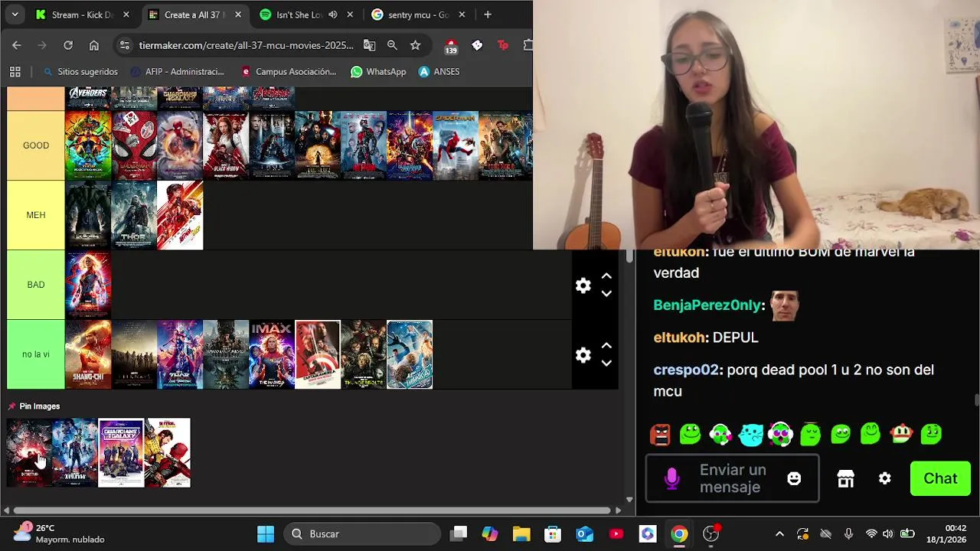Viewport: 980px width, 551px height.
Task: Click the translate page icon
Action: [369, 45]
